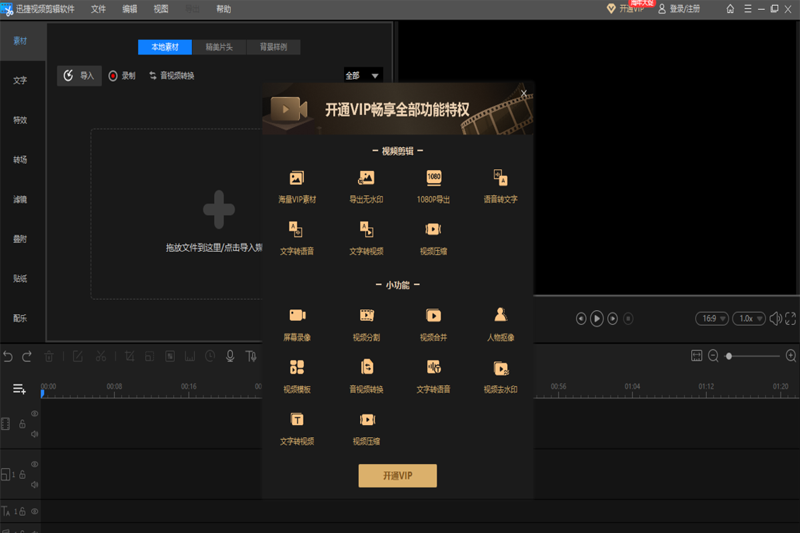The height and width of the screenshot is (533, 800).
Task: Open 视频压缩 under the 小功能 section
Action: tap(367, 419)
